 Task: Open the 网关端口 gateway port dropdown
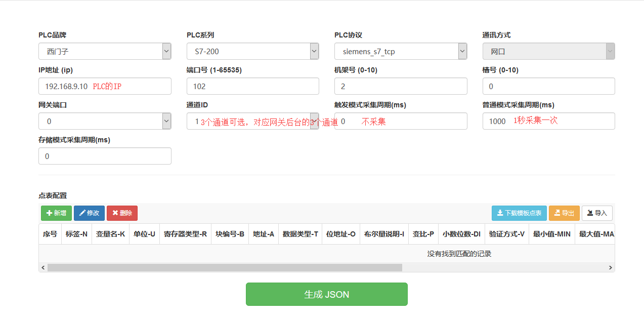tap(105, 121)
